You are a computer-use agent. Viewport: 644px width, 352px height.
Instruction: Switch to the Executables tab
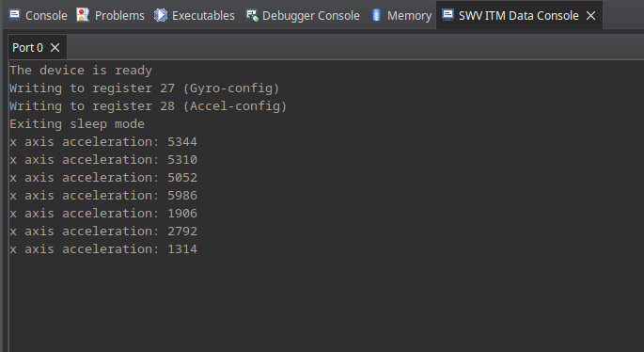pos(195,15)
